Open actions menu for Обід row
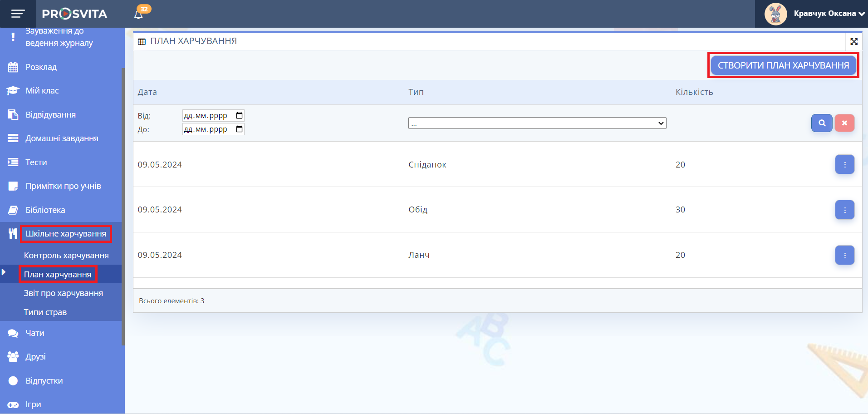Screen dimensions: 868x414 pos(844,210)
